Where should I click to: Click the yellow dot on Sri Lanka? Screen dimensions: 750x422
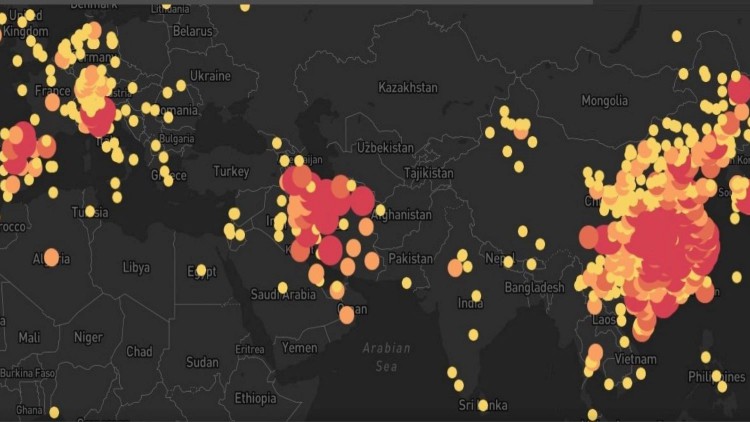(x=483, y=405)
